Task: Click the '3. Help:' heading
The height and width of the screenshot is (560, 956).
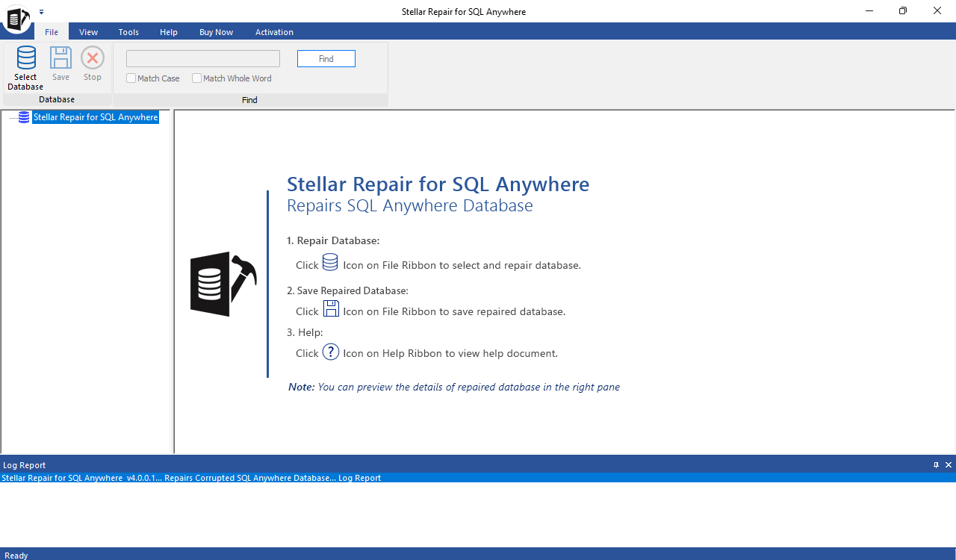Action: [305, 332]
